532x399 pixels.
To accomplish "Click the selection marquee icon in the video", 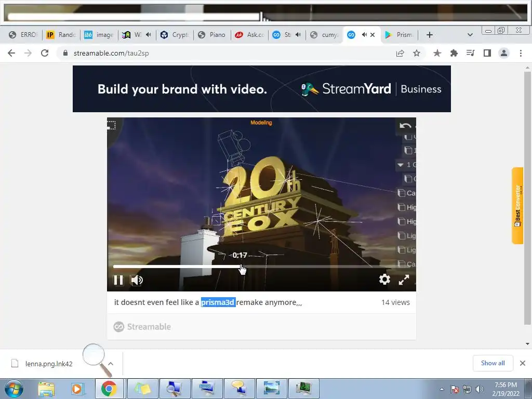I will click(111, 125).
